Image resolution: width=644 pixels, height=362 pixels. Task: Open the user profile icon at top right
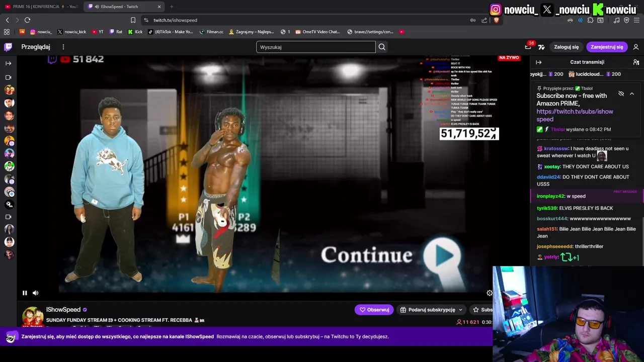[636, 47]
